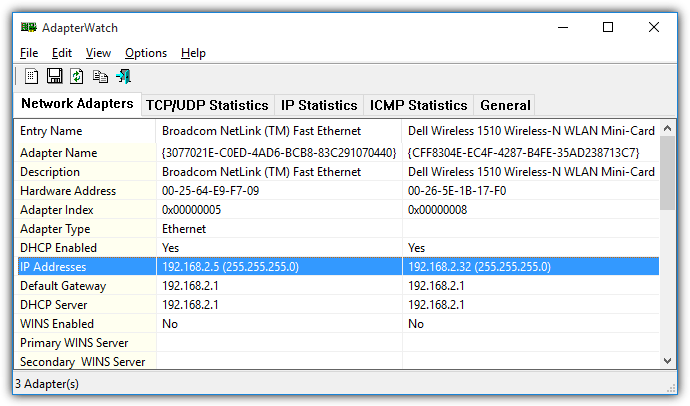Select the DHCP Enabled row label
Viewport: 690px width, 406px height.
point(59,248)
